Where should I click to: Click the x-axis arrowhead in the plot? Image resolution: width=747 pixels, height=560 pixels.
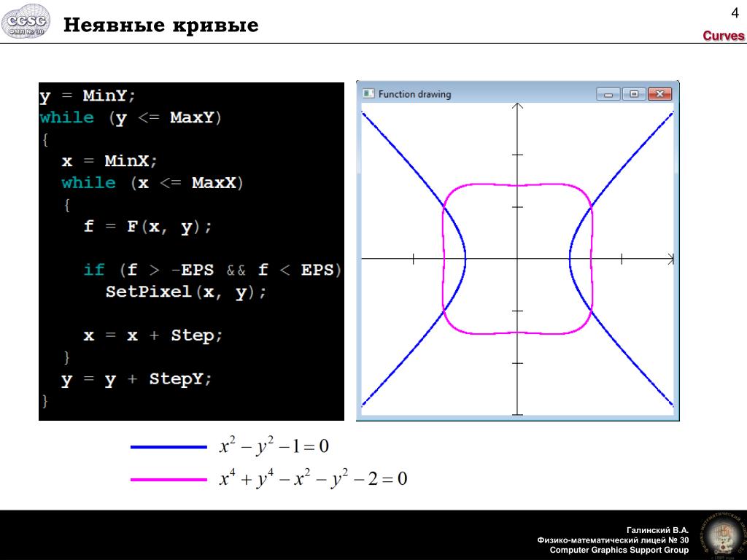(x=671, y=259)
